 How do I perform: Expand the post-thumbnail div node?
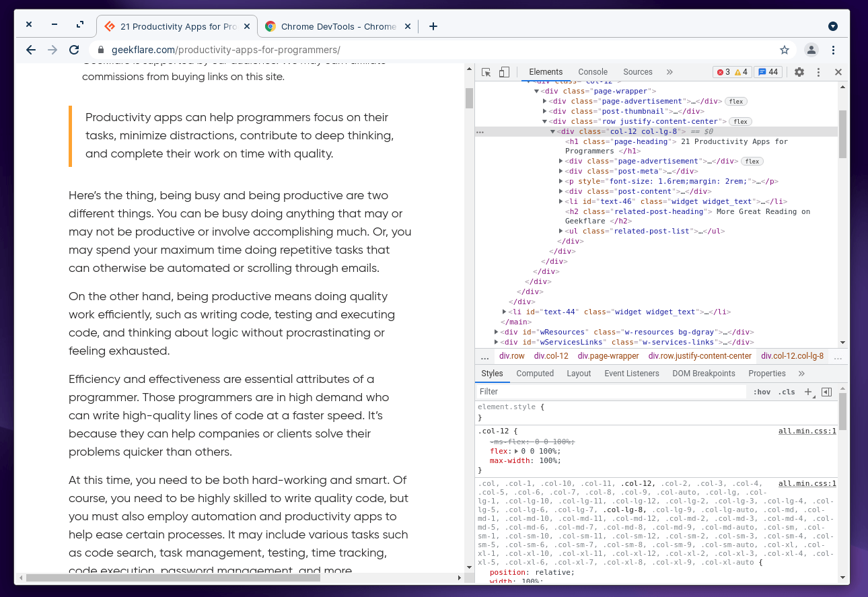tap(545, 111)
